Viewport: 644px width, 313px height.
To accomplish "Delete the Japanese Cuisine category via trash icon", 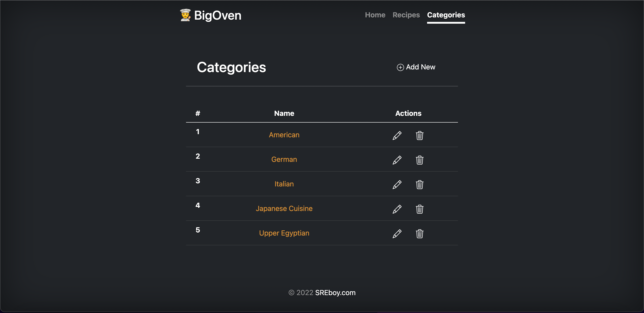I will (420, 209).
